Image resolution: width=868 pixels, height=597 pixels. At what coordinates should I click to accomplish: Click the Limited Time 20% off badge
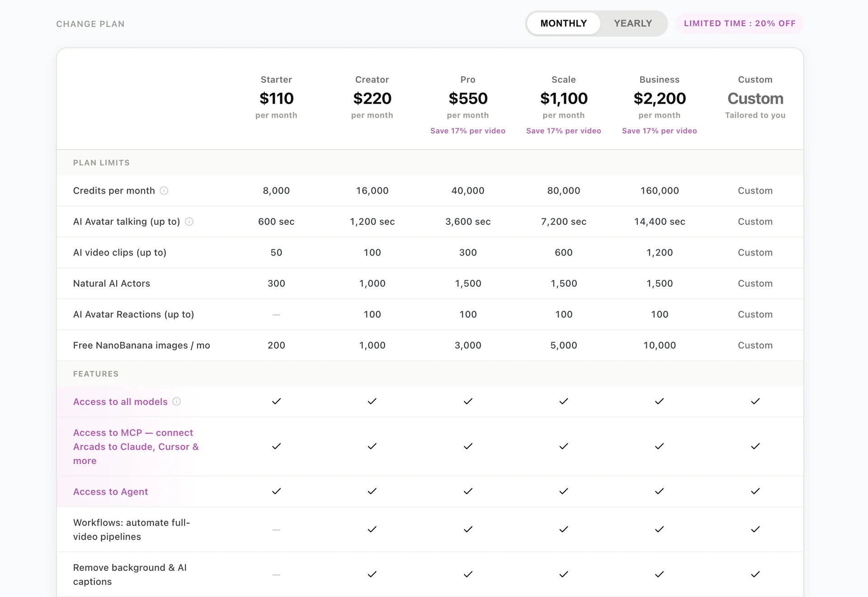click(740, 24)
